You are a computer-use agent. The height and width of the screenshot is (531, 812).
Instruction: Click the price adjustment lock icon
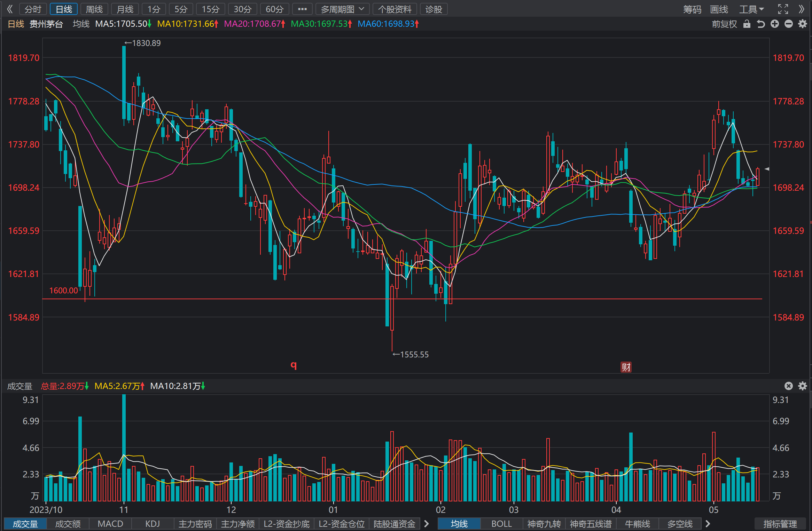747,24
